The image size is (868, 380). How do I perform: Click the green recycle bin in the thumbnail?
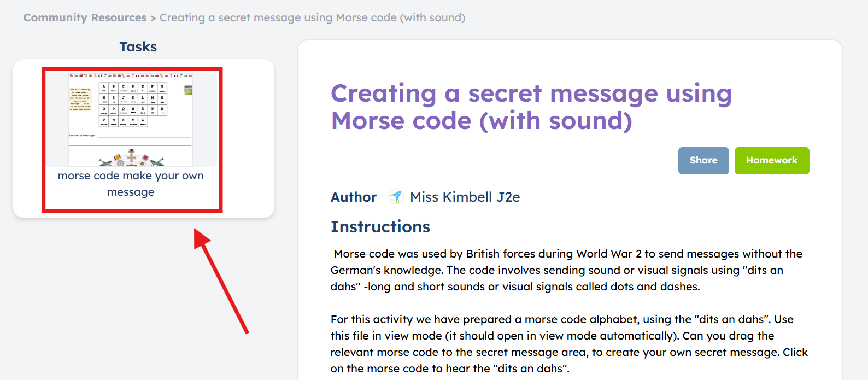point(188,90)
